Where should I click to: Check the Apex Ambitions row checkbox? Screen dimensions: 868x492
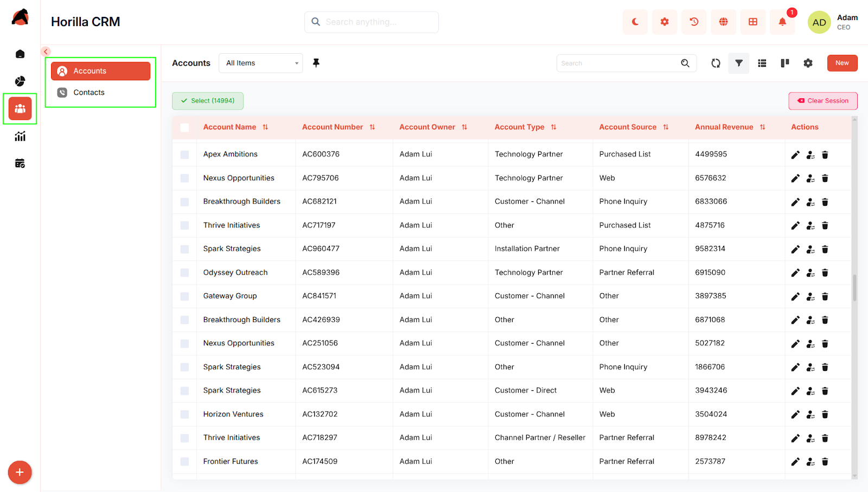[x=184, y=155]
